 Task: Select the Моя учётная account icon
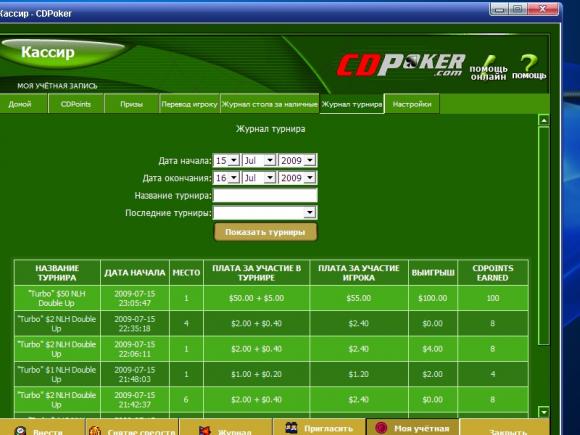coord(381,428)
